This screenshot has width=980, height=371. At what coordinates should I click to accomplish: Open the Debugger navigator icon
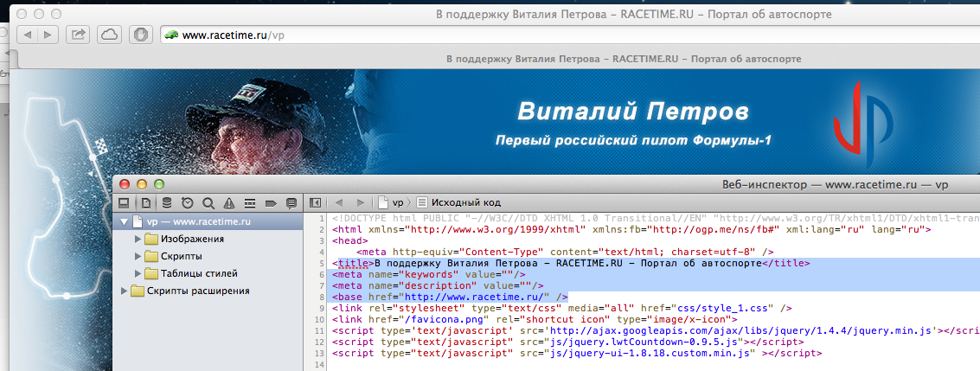click(249, 203)
